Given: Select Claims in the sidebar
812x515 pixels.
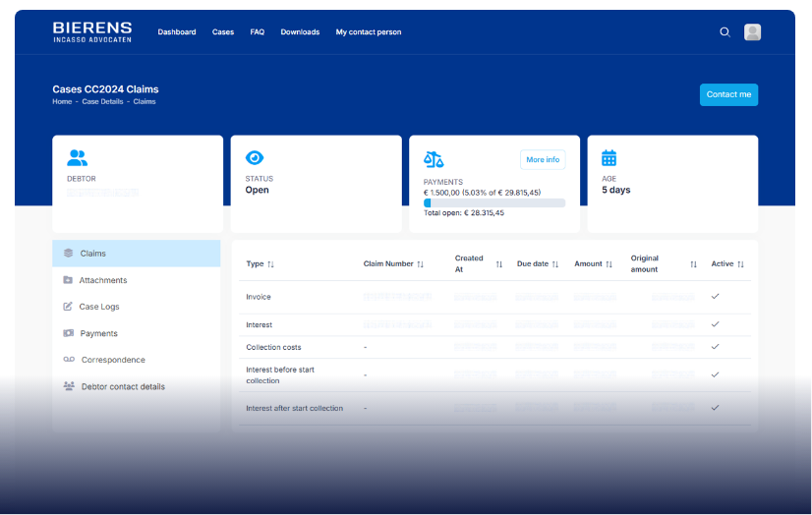Looking at the screenshot, I should [137, 254].
